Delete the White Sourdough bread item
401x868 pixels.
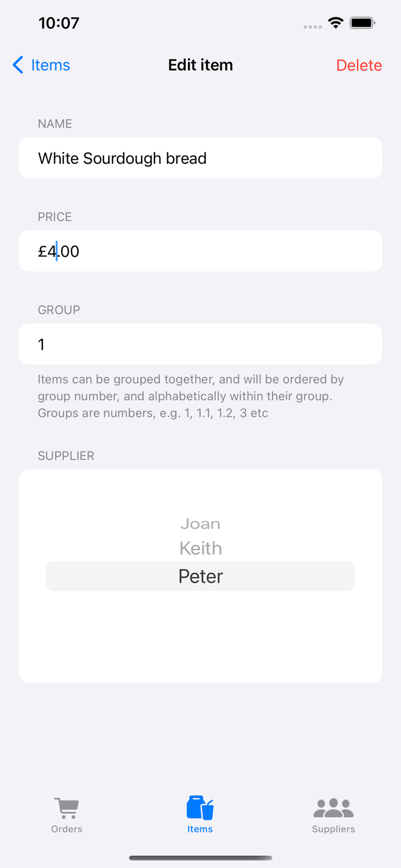pos(359,65)
